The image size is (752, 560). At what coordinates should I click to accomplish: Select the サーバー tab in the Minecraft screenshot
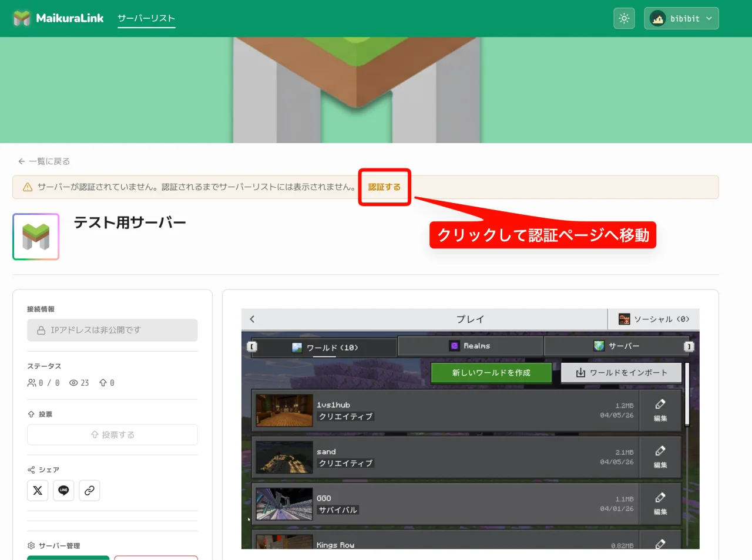click(616, 346)
